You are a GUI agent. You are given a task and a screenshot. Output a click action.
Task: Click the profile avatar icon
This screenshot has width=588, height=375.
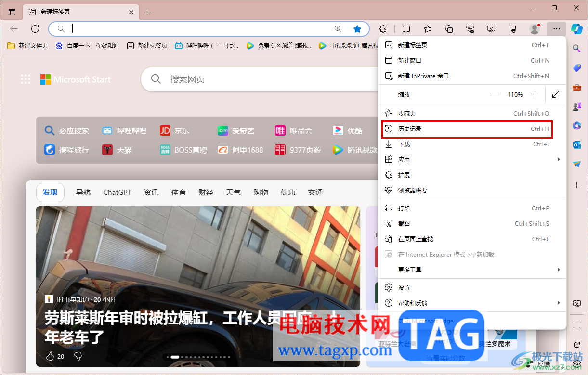pyautogui.click(x=535, y=28)
